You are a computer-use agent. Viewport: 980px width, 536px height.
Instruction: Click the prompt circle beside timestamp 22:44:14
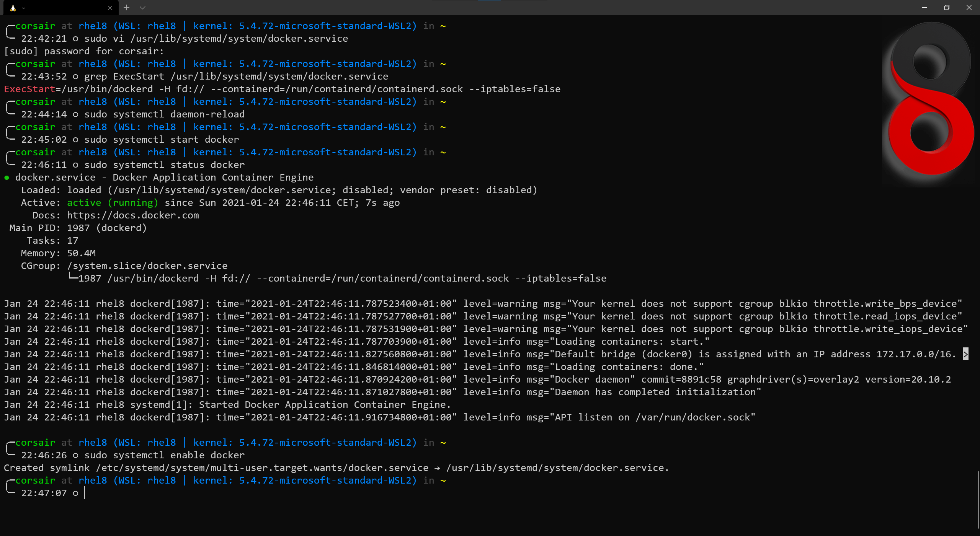(x=75, y=114)
